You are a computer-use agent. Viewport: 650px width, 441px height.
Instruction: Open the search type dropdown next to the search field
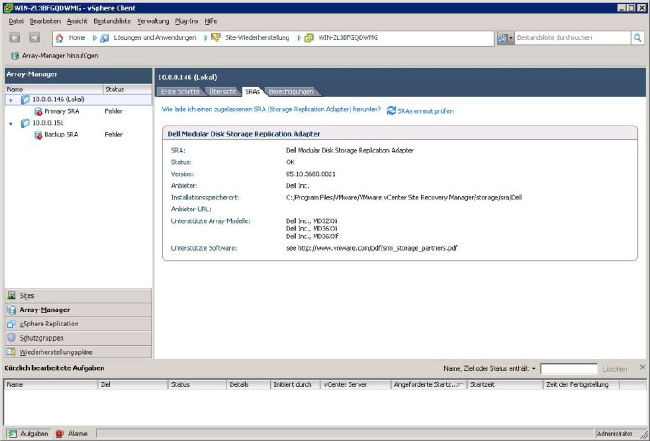pyautogui.click(x=505, y=37)
